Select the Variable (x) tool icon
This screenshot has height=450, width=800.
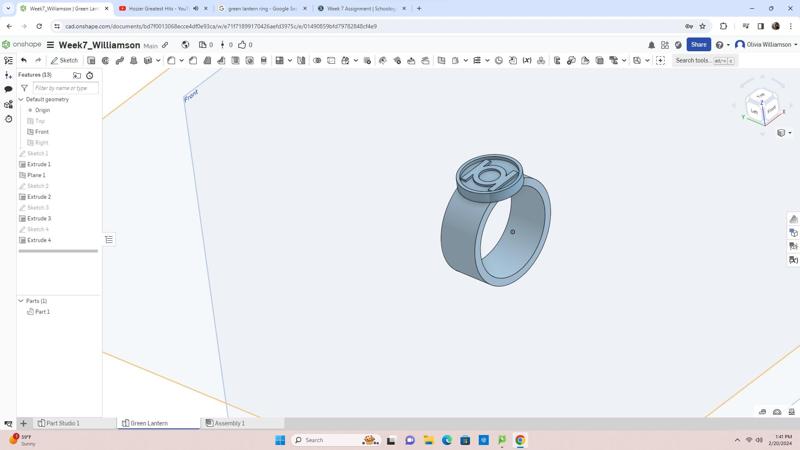[x=527, y=60]
